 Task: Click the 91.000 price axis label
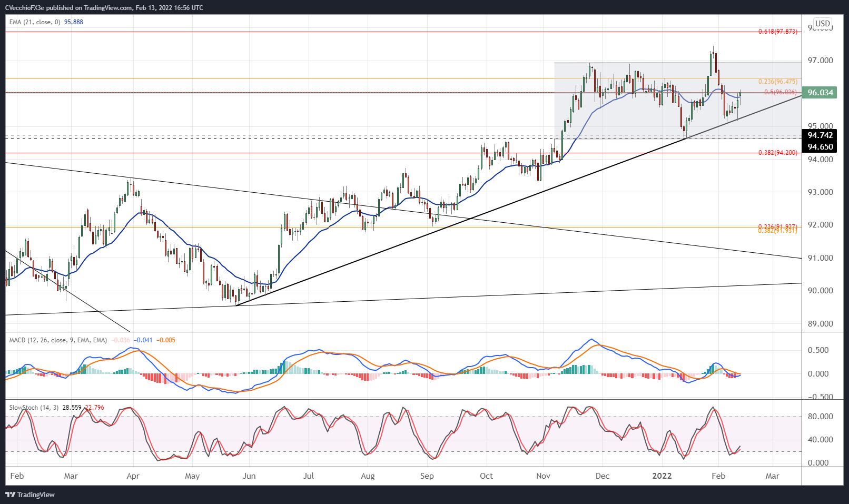click(x=820, y=258)
